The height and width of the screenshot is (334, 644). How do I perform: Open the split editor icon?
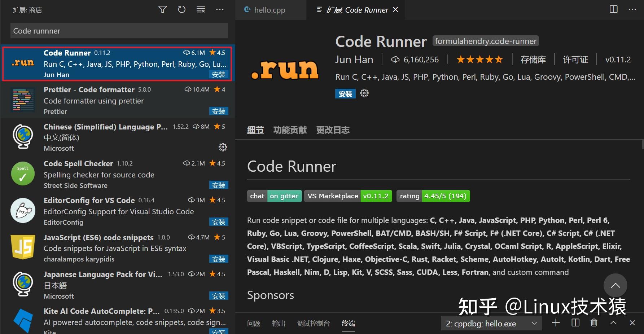click(613, 9)
